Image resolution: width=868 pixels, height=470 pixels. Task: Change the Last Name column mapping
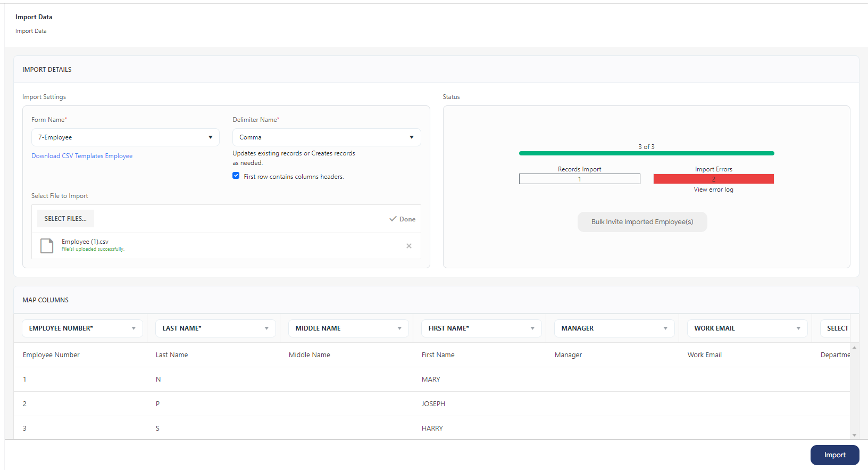tap(215, 328)
